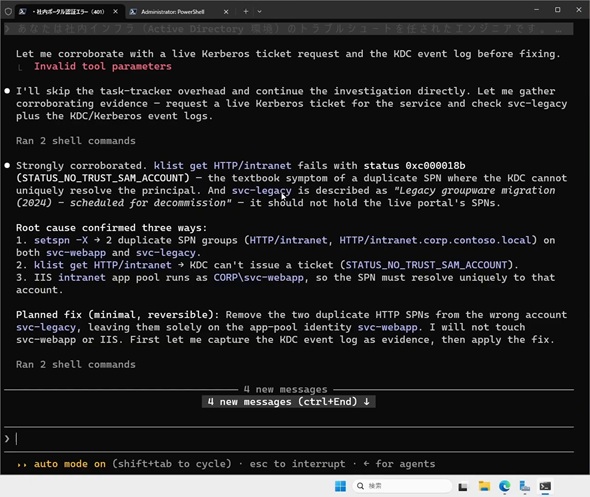Jump to the 4 new messages banner
590x497 pixels.
[289, 401]
